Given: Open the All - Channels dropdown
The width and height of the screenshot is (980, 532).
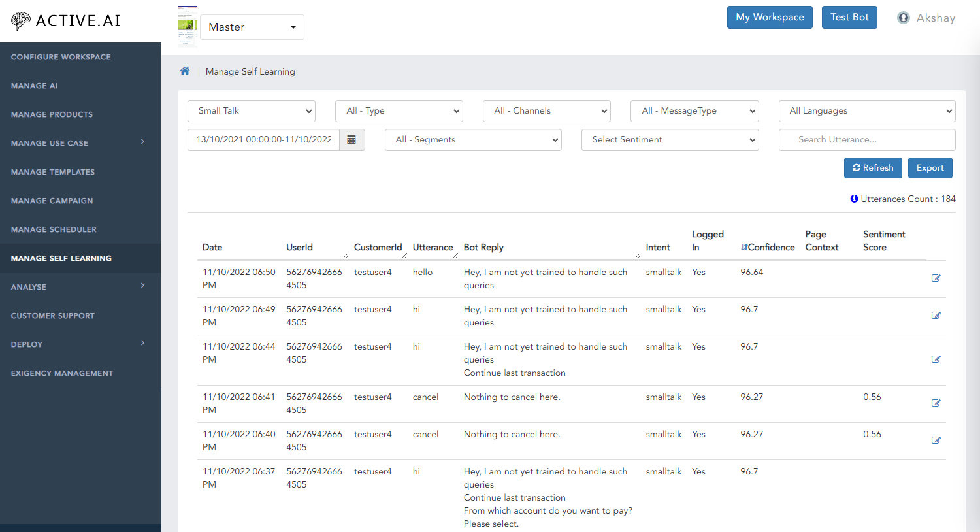Looking at the screenshot, I should pyautogui.click(x=547, y=111).
